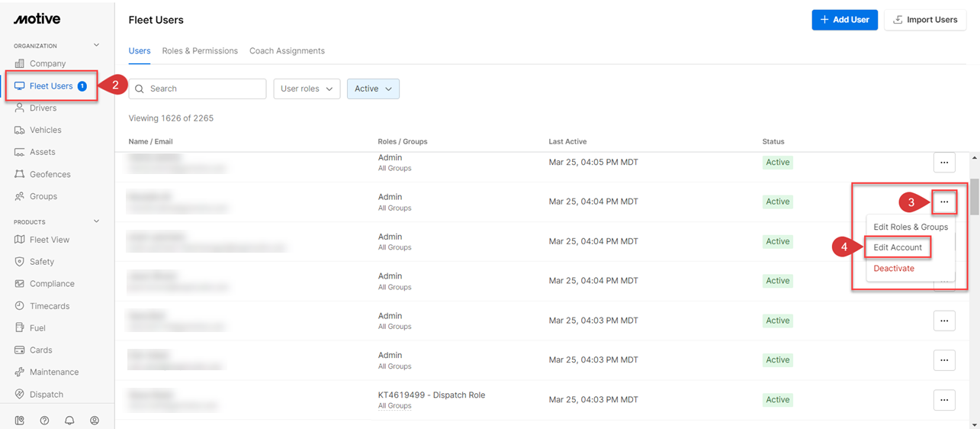Screen dimensions: 980x429
Task: Click 'Viewing 1626 of 2265' text
Action: point(171,118)
